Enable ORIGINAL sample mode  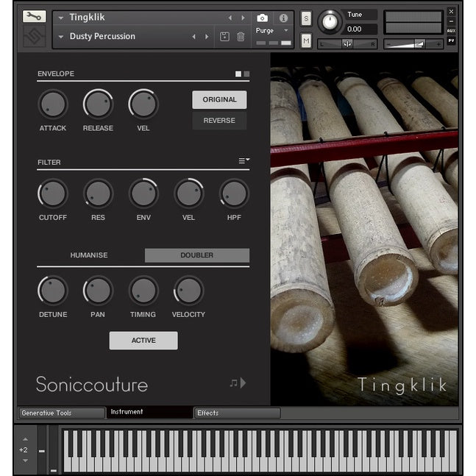(219, 99)
